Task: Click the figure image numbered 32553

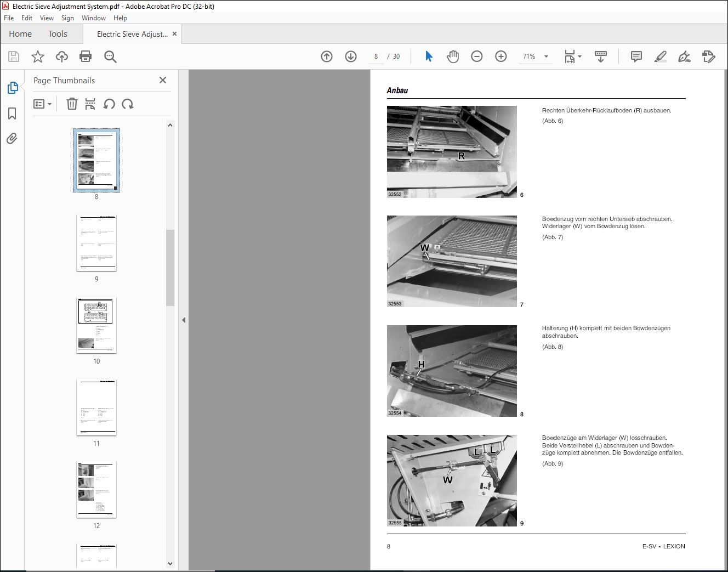Action: [x=452, y=261]
